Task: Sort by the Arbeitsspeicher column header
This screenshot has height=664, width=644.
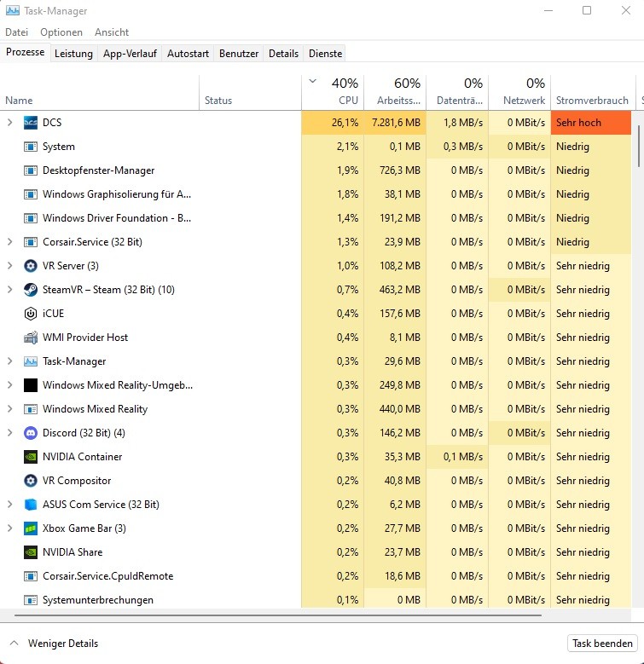Action: 395,92
